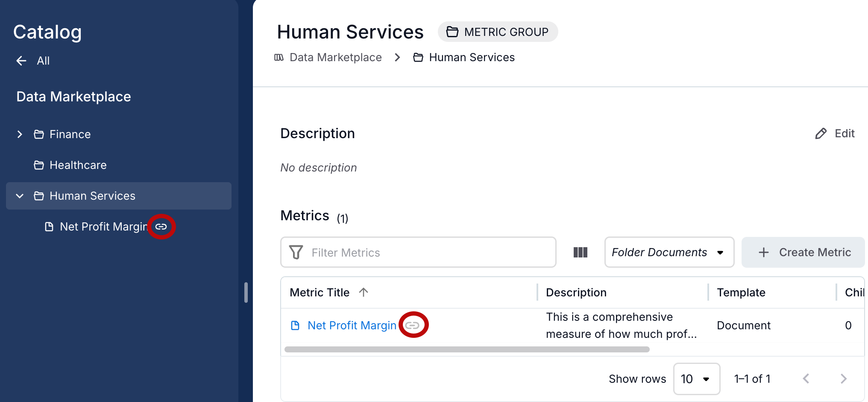This screenshot has width=868, height=402.
Task: Click the document icon in the Net Profit Margin row
Action: click(x=295, y=325)
